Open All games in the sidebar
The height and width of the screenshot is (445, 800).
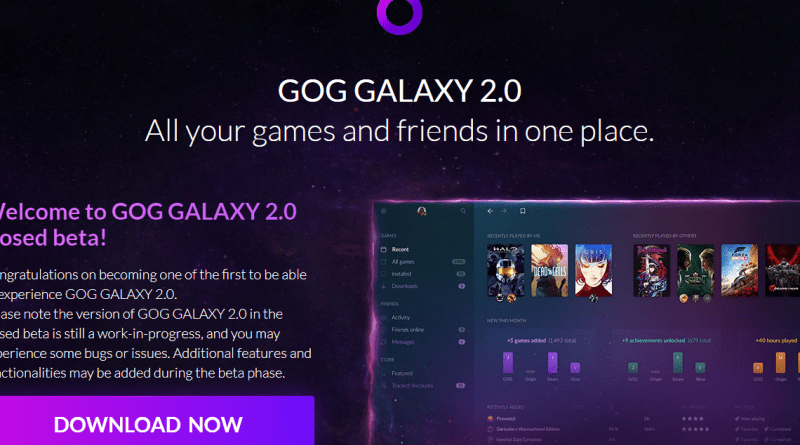click(x=403, y=262)
